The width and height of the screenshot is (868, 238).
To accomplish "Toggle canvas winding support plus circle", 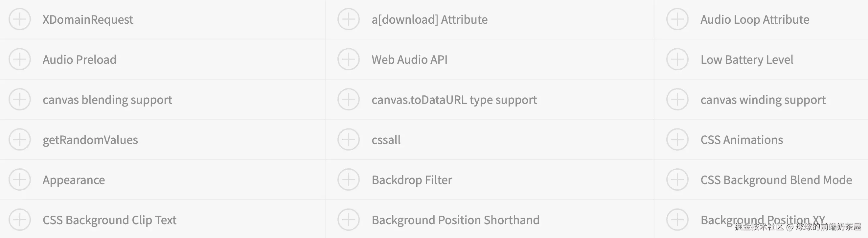I will tap(677, 100).
